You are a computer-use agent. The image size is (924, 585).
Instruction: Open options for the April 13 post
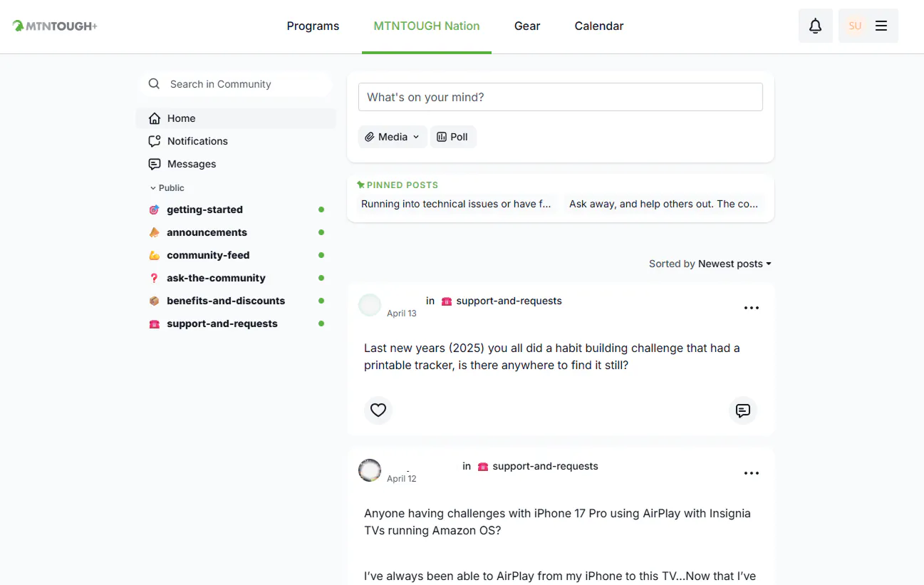751,308
